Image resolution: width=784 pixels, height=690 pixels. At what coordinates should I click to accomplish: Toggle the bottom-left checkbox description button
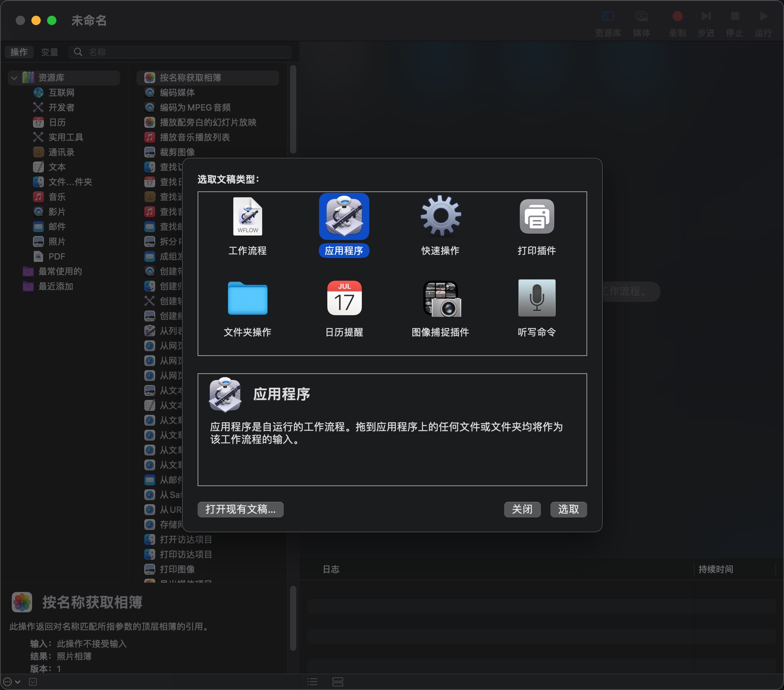[x=33, y=682]
